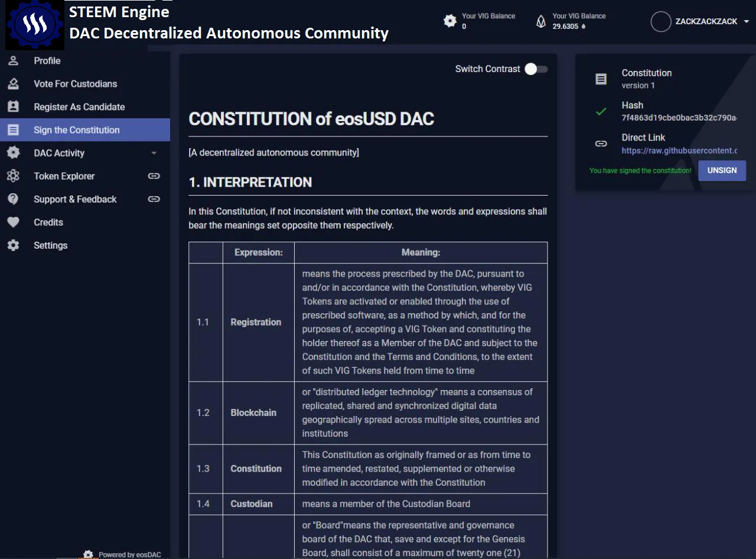The width and height of the screenshot is (756, 559).
Task: Click the ZACKZACKZACK avatar circle
Action: coord(661,22)
